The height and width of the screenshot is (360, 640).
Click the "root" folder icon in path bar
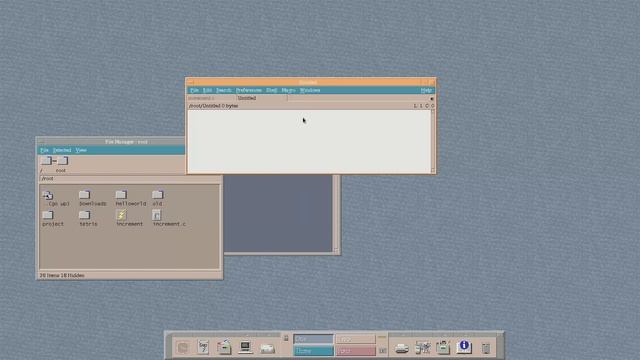tap(62, 161)
